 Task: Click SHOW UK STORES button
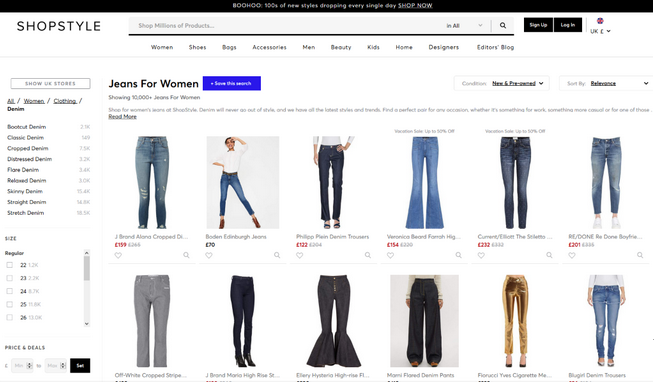tap(50, 83)
